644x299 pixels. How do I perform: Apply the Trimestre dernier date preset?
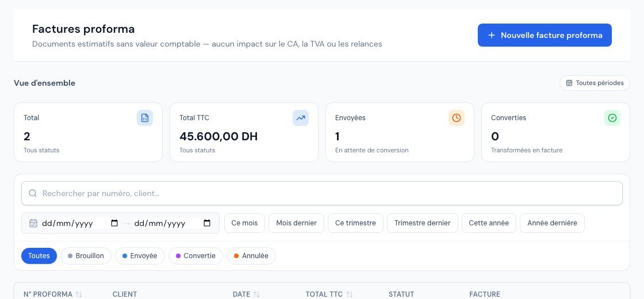click(422, 223)
